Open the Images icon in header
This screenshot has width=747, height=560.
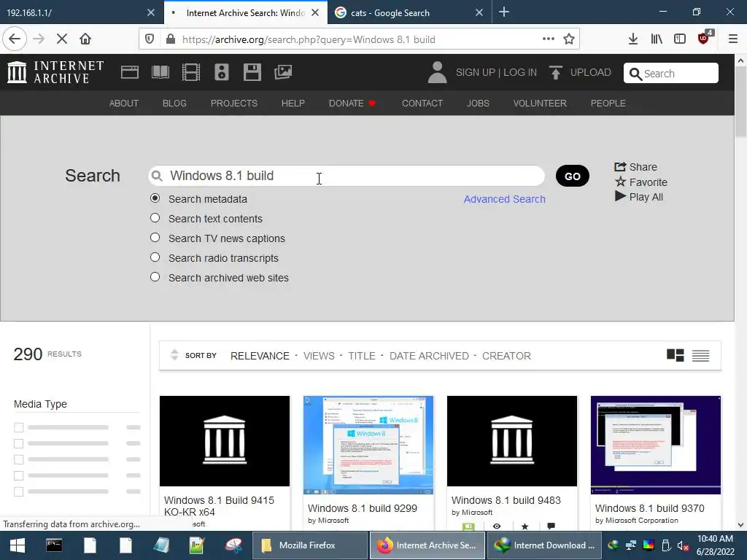point(283,72)
